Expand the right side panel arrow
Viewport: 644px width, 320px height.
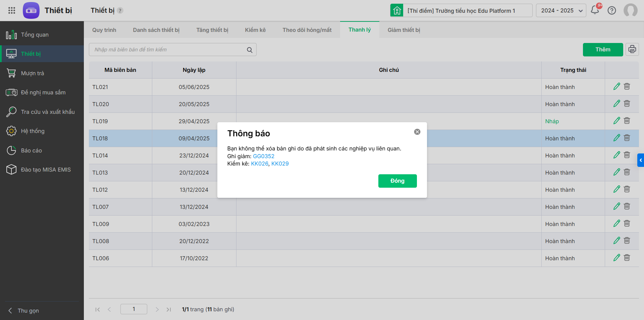pos(641,160)
